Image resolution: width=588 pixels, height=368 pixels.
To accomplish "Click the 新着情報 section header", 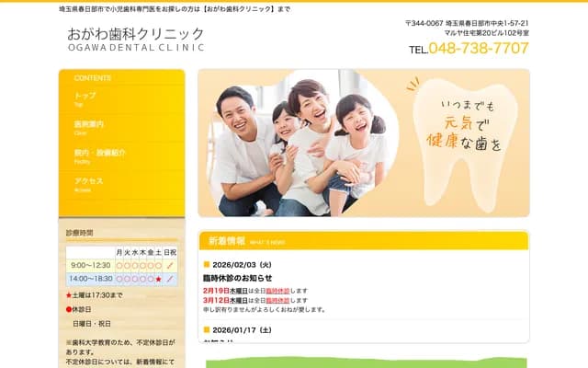I will click(x=364, y=241).
